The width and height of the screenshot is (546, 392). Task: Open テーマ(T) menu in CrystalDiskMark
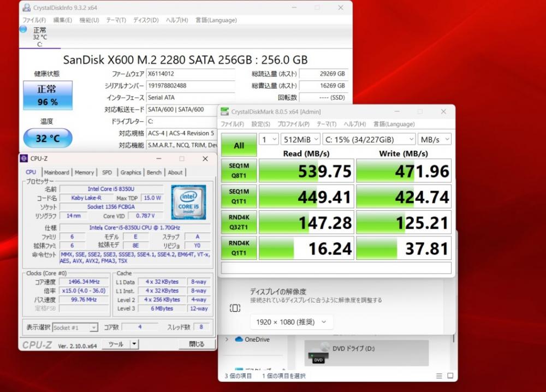(327, 124)
